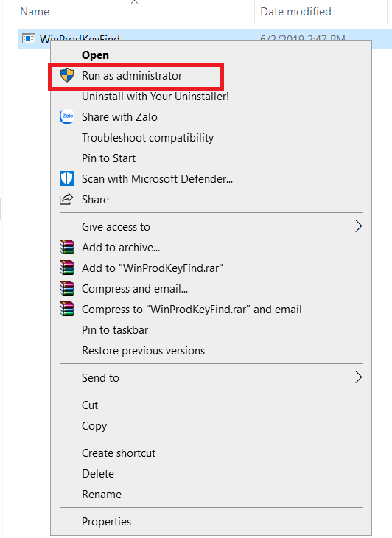Expand the Send to submenu arrow
The height and width of the screenshot is (538, 392).
tap(358, 377)
